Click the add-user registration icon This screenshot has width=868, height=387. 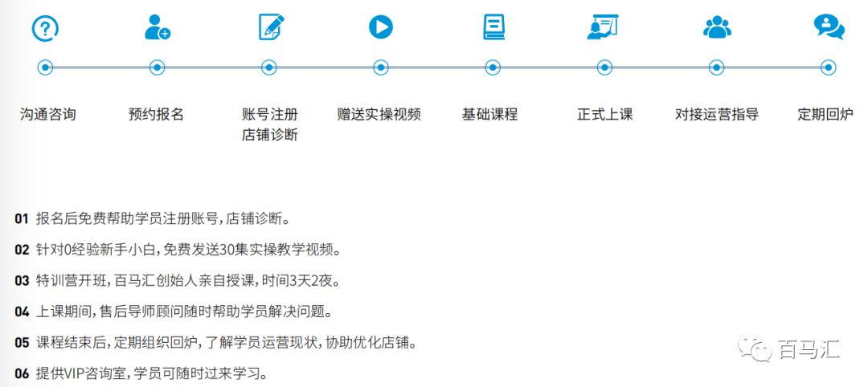pos(157,28)
